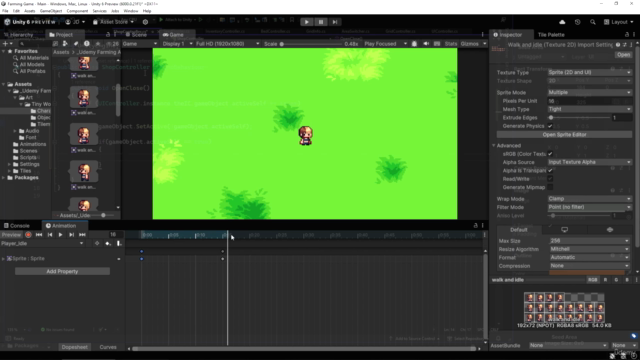The width and height of the screenshot is (640, 360).
Task: Switch to Tile Palette tab
Action: pos(551,35)
